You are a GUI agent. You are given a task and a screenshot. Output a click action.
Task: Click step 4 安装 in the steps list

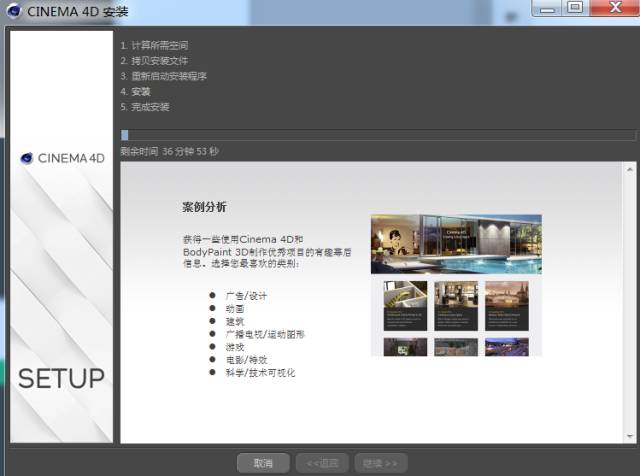point(140,92)
